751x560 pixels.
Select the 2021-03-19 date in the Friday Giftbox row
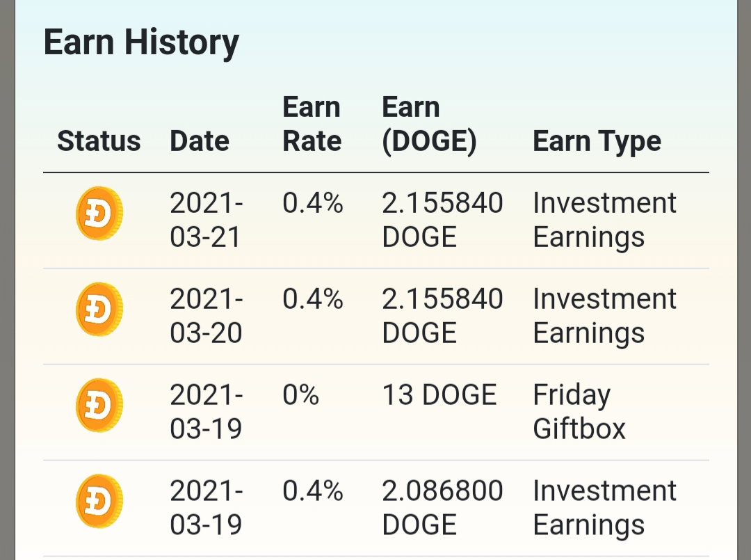207,412
